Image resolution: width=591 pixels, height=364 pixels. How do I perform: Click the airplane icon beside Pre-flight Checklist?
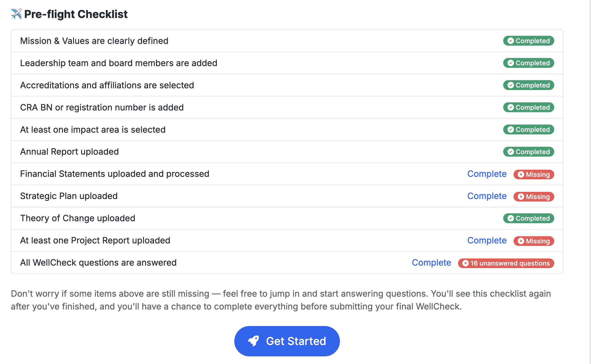(16, 14)
